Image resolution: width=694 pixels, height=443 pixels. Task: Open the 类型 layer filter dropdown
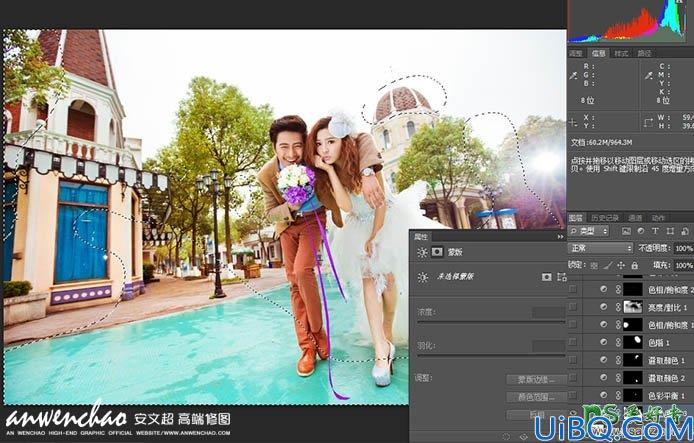[590, 231]
